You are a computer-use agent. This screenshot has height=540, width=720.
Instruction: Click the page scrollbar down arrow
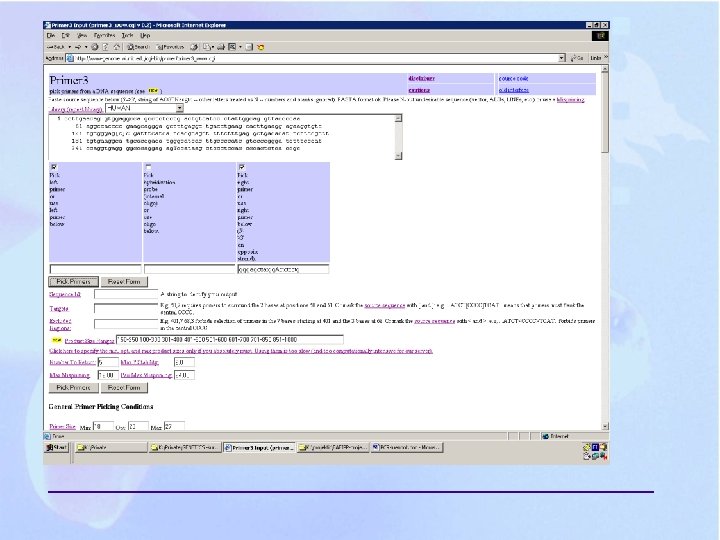coord(605,426)
